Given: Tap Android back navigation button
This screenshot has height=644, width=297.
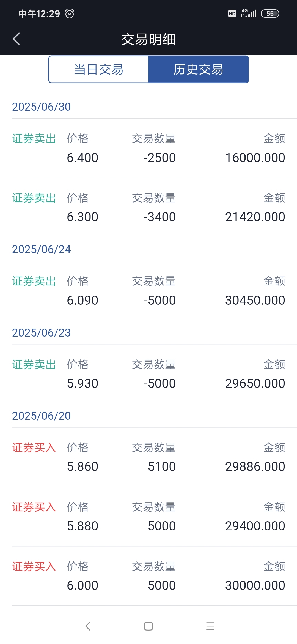Looking at the screenshot, I should click(x=88, y=626).
